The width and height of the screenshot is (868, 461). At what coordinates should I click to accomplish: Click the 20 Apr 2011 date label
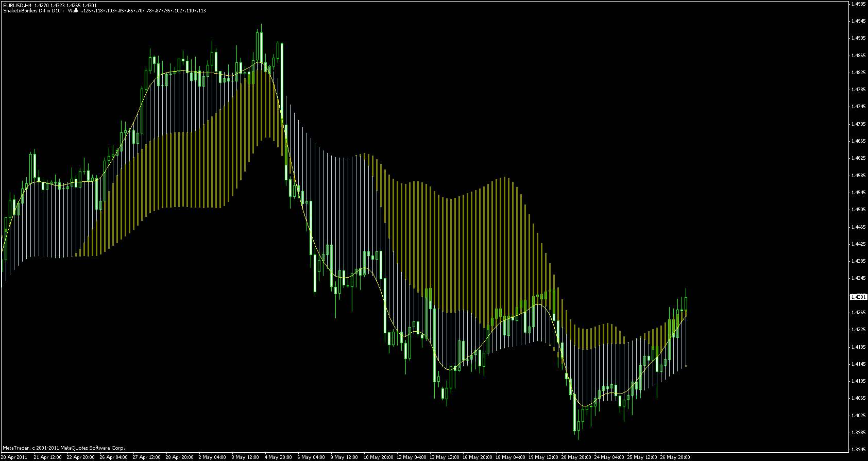click(15, 457)
